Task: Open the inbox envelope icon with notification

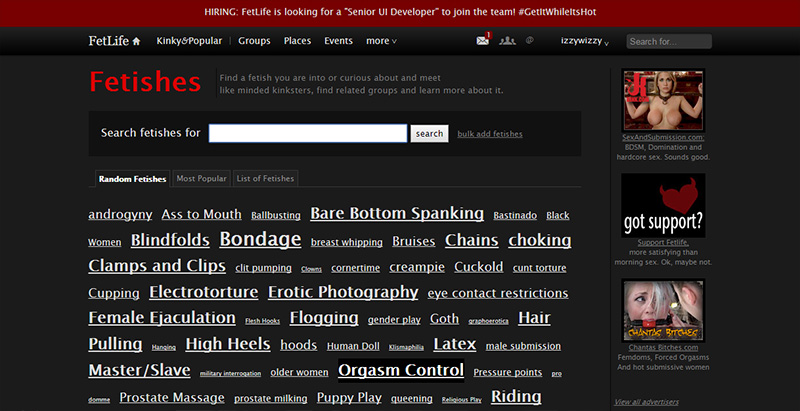Action: (x=483, y=41)
